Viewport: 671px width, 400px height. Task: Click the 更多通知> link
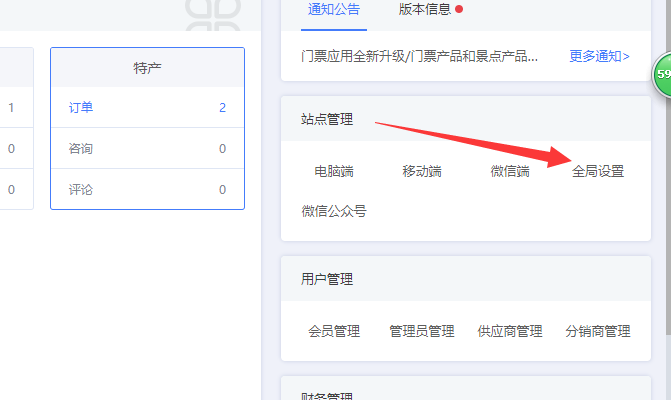[x=599, y=56]
